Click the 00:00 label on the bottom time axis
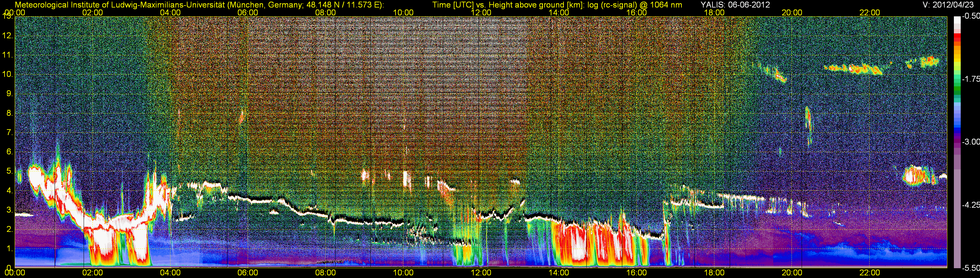This screenshot has height=278, width=980. (x=15, y=273)
